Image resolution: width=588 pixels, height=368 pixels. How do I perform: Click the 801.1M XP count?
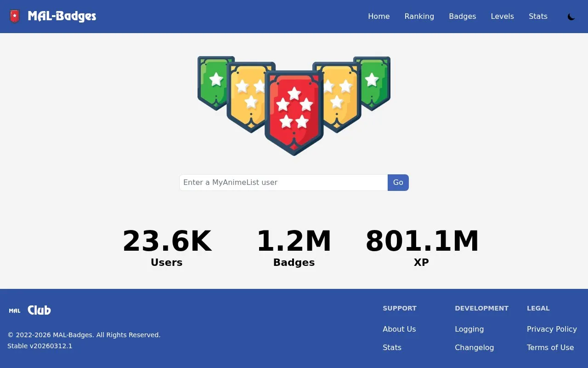[x=422, y=241]
